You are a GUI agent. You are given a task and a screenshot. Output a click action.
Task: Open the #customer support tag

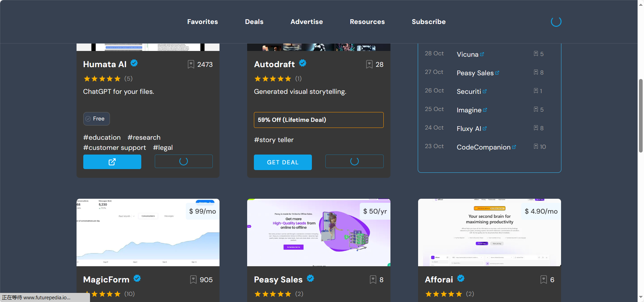(x=115, y=147)
